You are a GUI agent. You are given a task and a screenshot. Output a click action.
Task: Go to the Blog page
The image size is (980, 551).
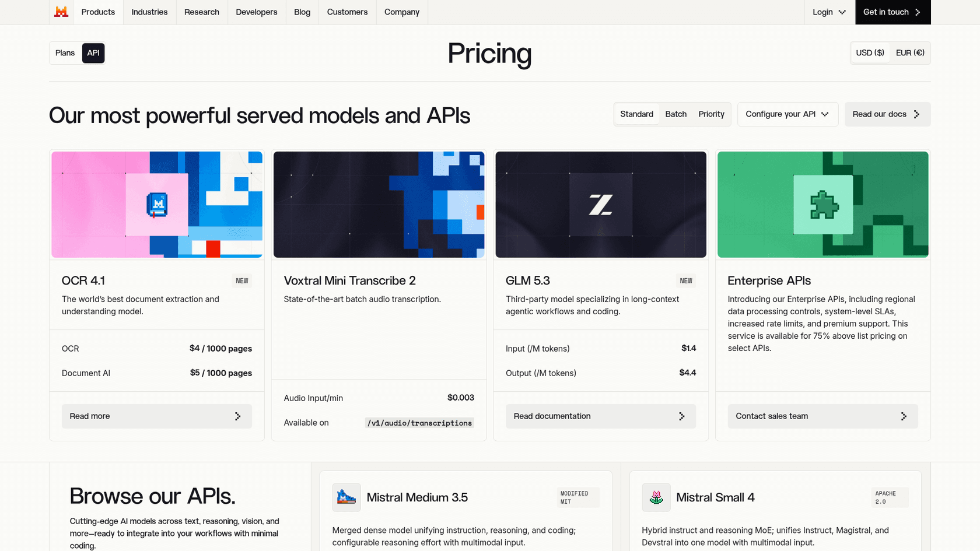tap(302, 12)
